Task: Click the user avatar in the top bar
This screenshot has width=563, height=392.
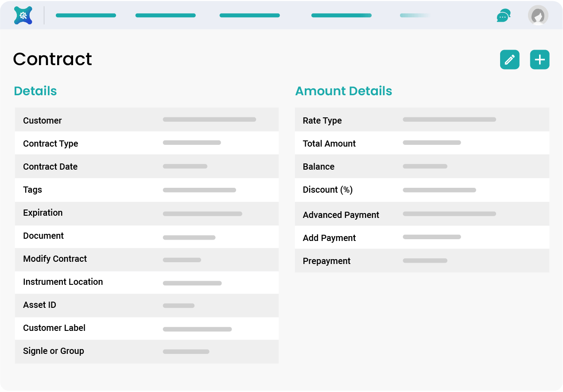Action: coord(538,15)
